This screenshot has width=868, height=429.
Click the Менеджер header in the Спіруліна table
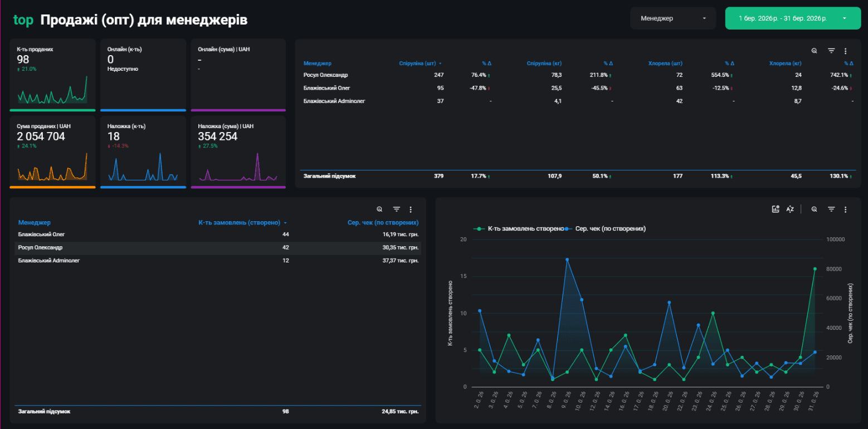(x=318, y=64)
